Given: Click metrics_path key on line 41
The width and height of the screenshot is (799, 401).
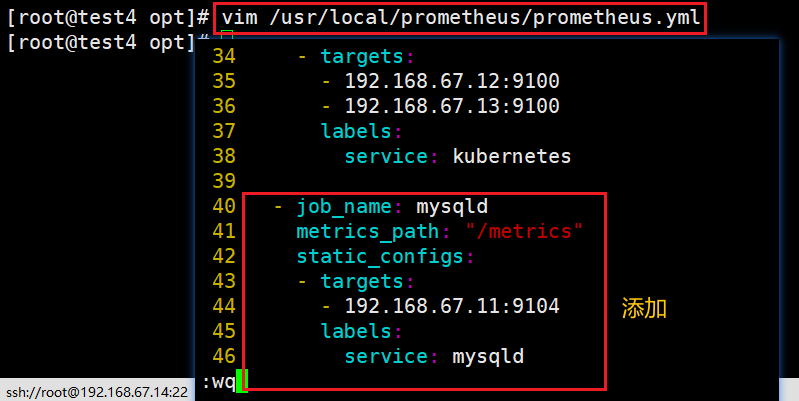Looking at the screenshot, I should point(367,232).
